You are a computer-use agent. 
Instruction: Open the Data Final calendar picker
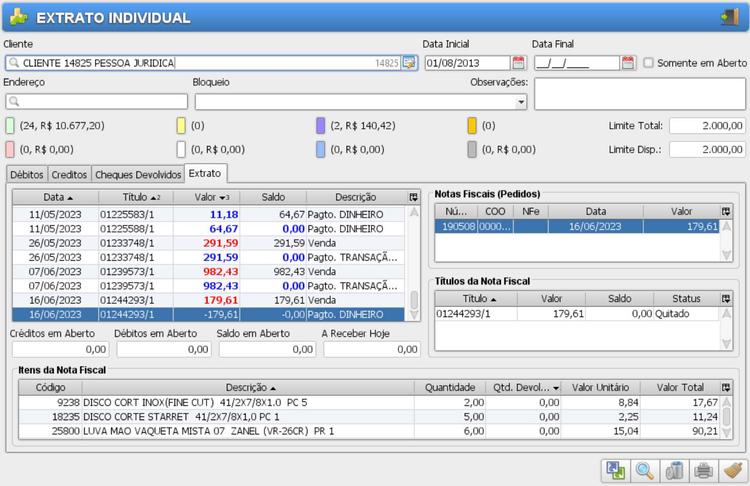[628, 63]
